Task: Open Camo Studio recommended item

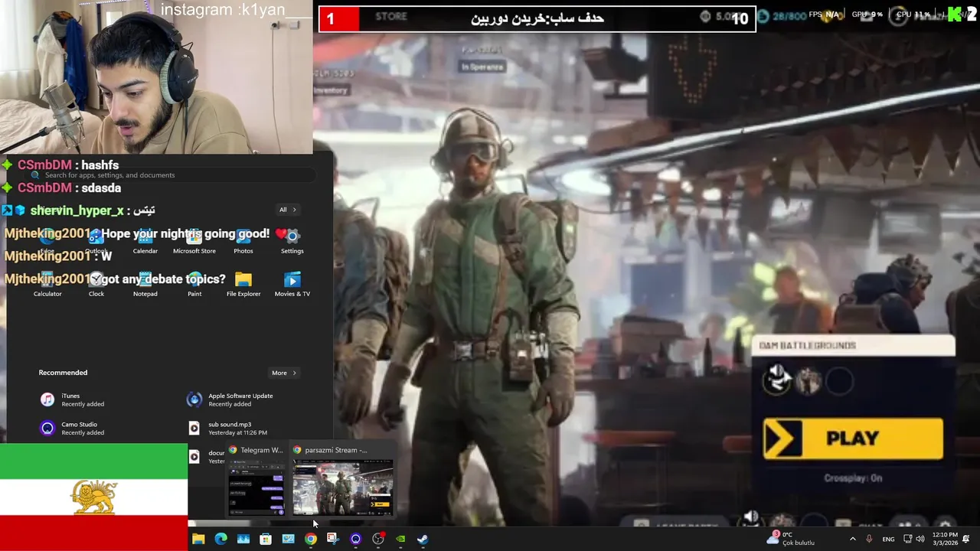Action: tap(72, 428)
